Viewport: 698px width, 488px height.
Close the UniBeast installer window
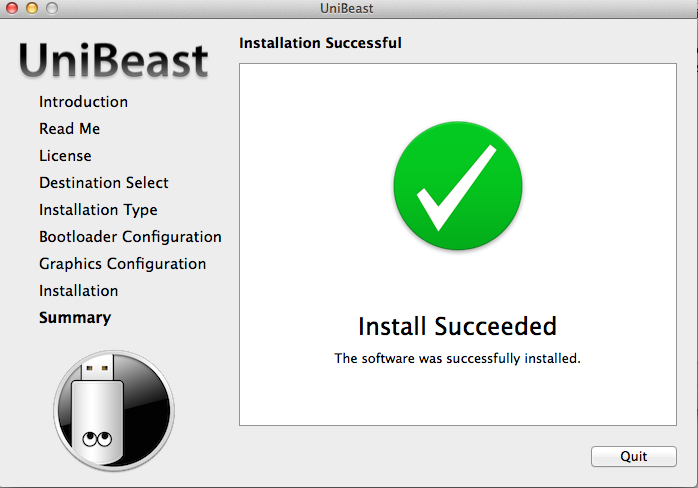[x=12, y=8]
